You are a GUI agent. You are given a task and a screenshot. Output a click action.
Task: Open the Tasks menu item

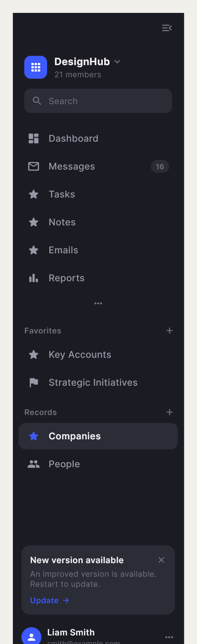[x=98, y=194]
